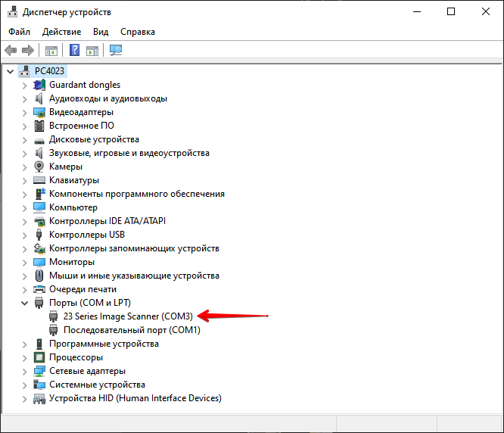Click the Сетевые адаптеры icon
This screenshot has width=504, height=433.
[40, 371]
